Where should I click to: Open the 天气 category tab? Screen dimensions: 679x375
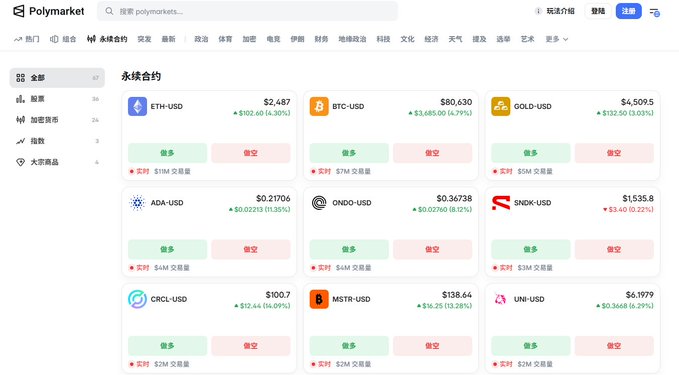tap(455, 39)
